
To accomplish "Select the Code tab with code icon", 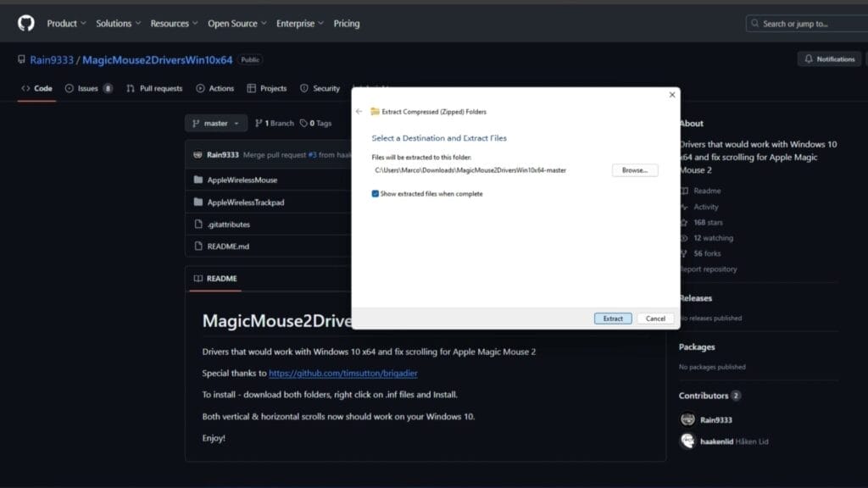I will click(36, 88).
